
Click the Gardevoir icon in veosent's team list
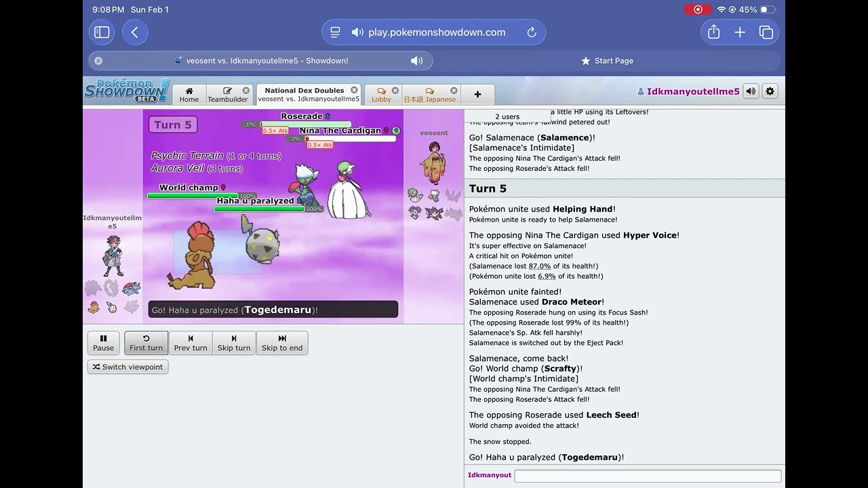pos(415,196)
